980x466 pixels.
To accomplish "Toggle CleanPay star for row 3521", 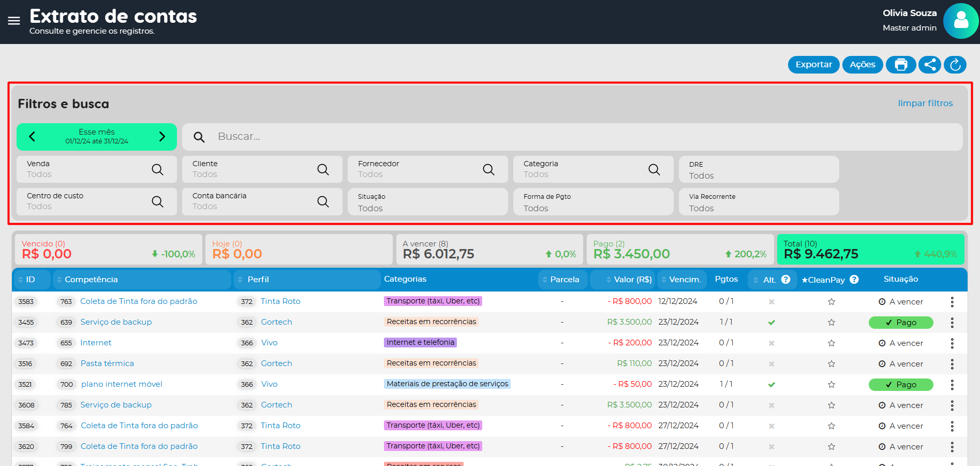I will tap(831, 385).
